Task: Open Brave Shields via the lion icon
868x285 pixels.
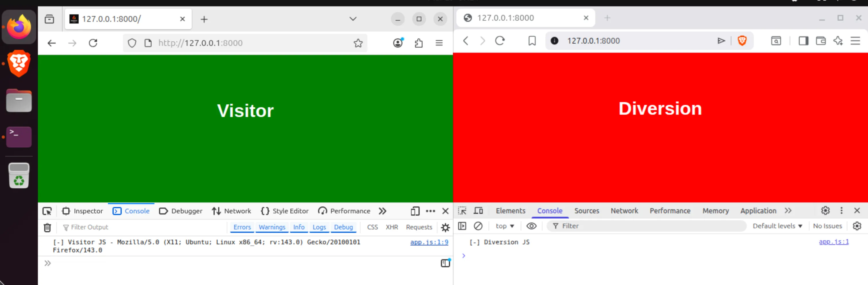Action: [x=742, y=41]
